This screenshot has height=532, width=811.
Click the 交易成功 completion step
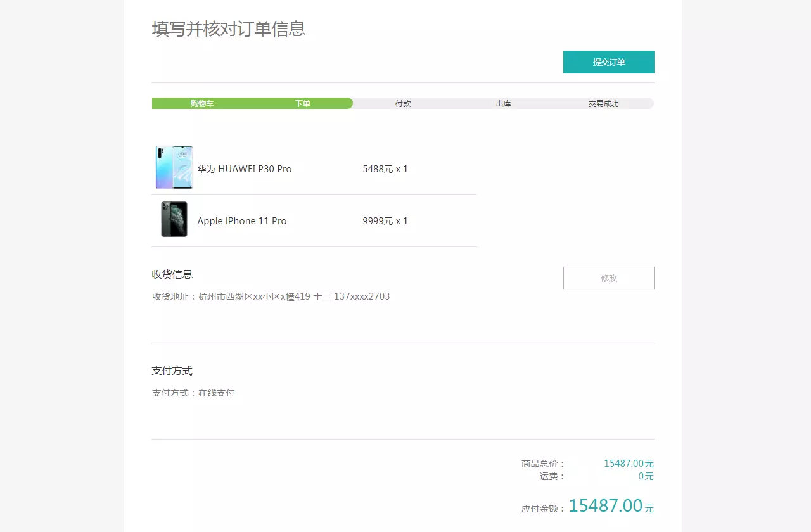coord(603,103)
